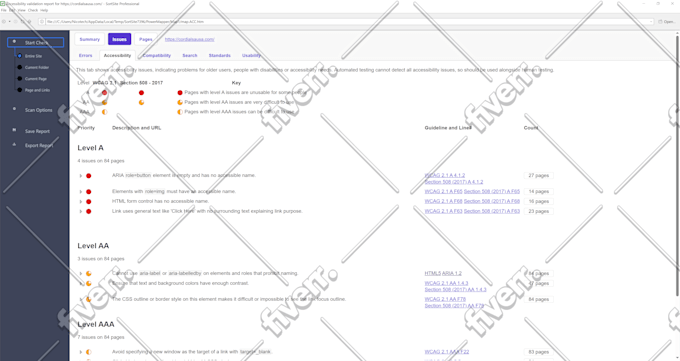The height and width of the screenshot is (361, 680).
Task: Click the forward navigation arrow icon
Action: click(16, 21)
